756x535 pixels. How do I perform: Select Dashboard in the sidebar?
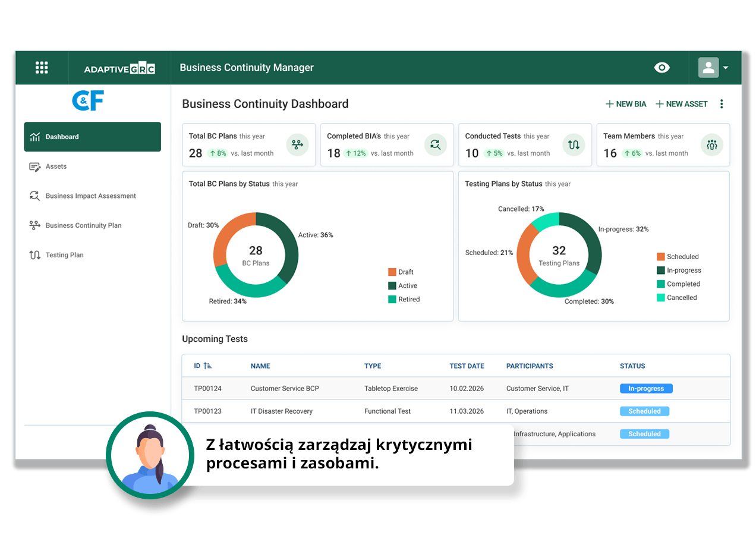point(92,137)
